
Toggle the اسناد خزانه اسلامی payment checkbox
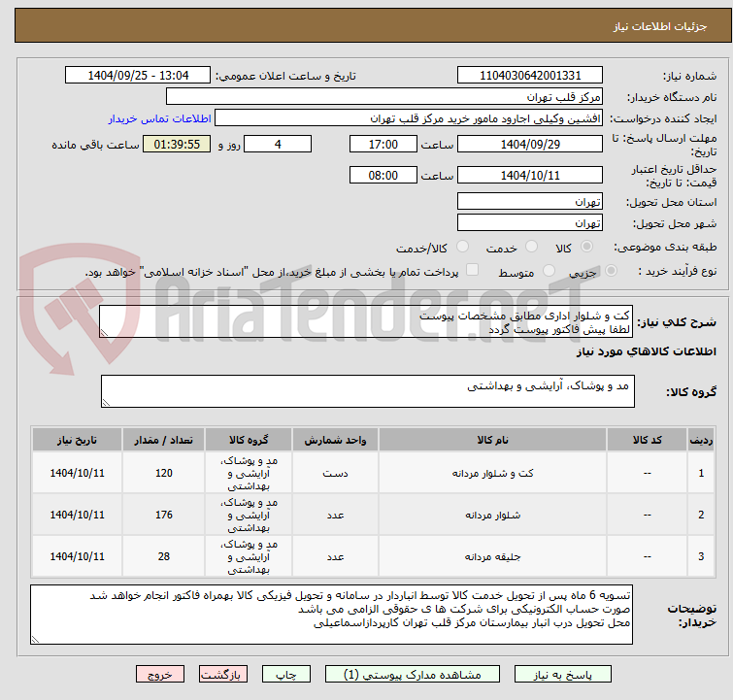click(x=473, y=270)
